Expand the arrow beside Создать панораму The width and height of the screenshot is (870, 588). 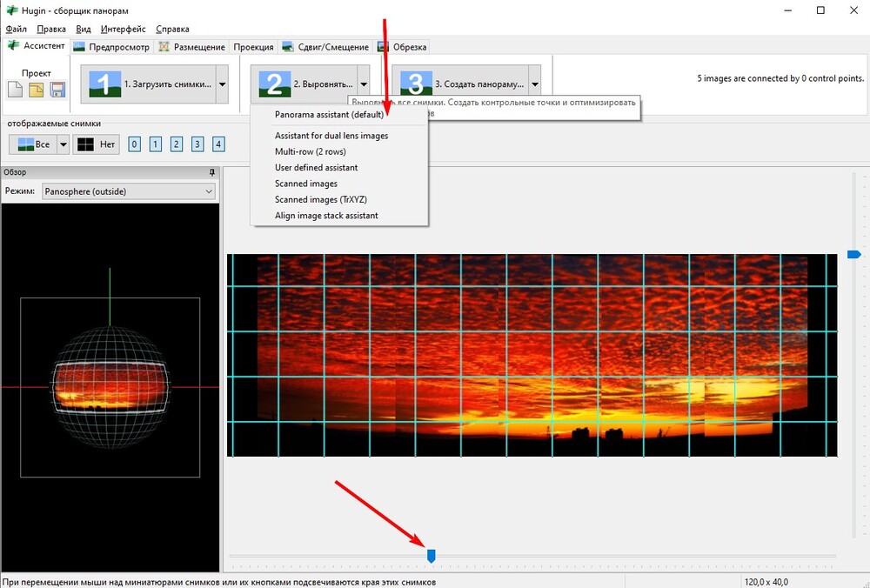point(535,84)
